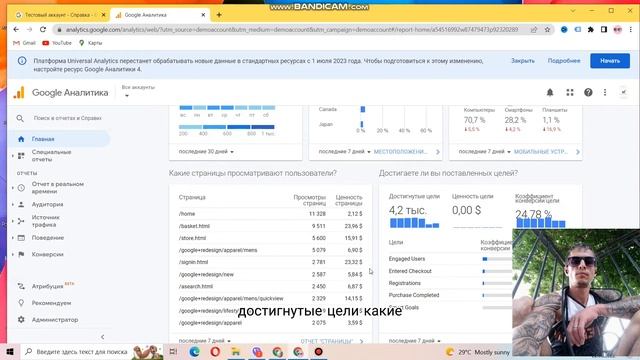The width and height of the screenshot is (640, 360).
Task: Click the Достигнутые цели bar chart
Action: pos(414,223)
